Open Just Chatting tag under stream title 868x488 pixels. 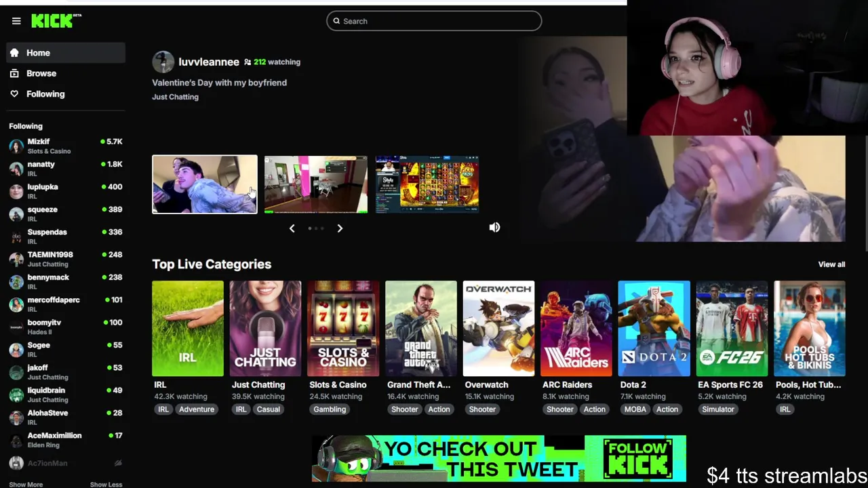pos(175,97)
